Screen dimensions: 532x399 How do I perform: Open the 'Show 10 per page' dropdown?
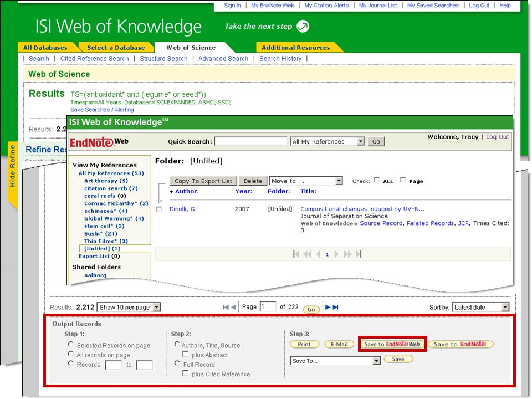point(129,308)
